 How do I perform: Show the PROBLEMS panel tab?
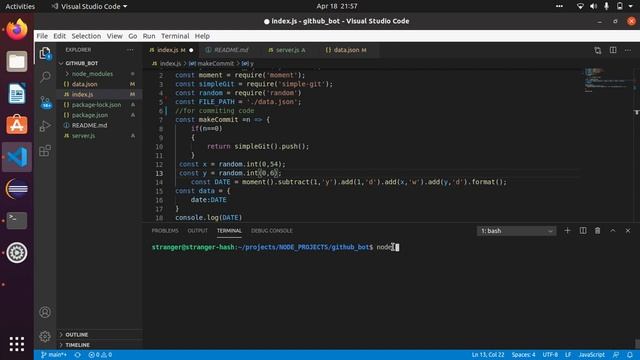coord(165,231)
